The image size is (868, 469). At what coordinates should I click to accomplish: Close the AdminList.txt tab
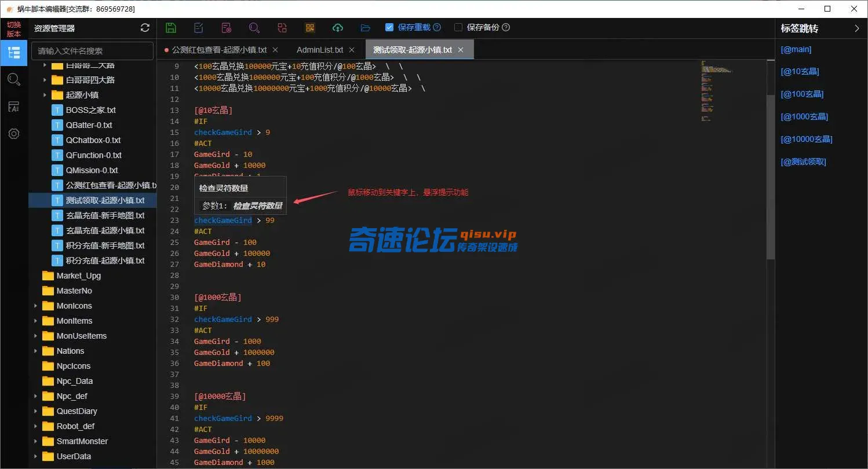352,50
